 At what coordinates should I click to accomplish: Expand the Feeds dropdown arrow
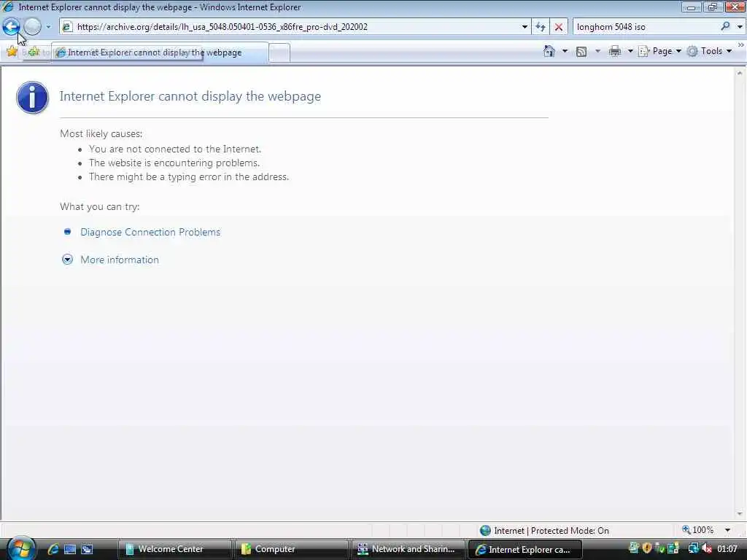point(597,51)
